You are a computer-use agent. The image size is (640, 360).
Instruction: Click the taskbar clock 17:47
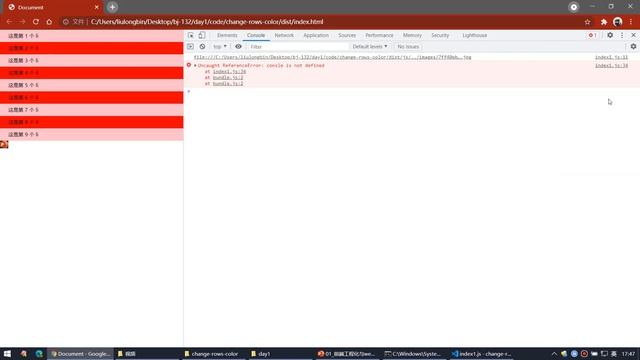[x=629, y=354]
